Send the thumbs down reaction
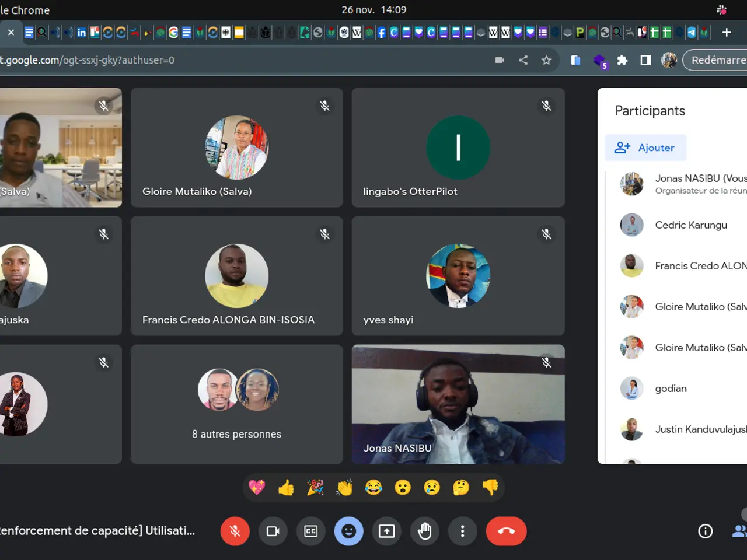The width and height of the screenshot is (747, 560). pos(490,487)
